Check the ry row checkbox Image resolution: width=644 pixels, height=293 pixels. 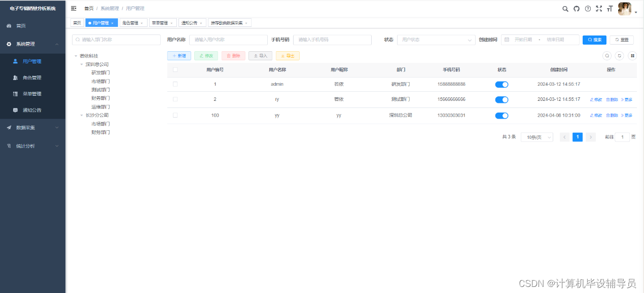[x=175, y=99]
